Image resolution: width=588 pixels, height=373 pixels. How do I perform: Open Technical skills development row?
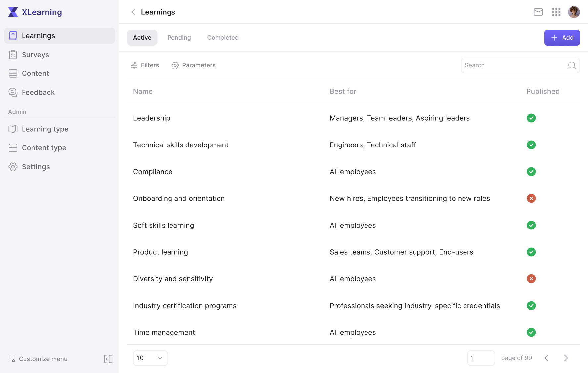click(354, 145)
